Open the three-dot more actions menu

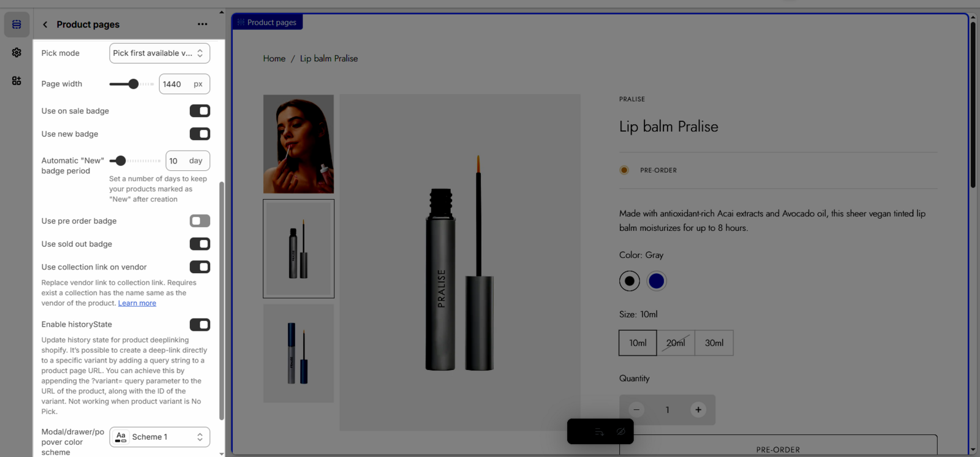[202, 25]
